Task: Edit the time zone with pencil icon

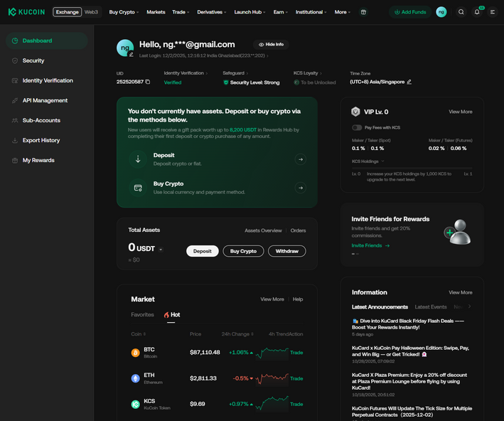Action: [409, 82]
